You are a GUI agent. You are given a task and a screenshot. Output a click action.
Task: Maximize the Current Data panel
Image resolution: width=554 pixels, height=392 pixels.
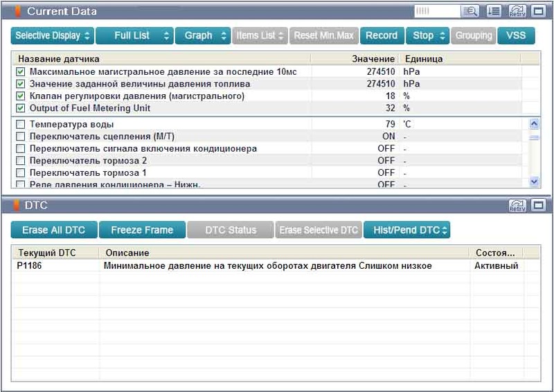point(539,11)
